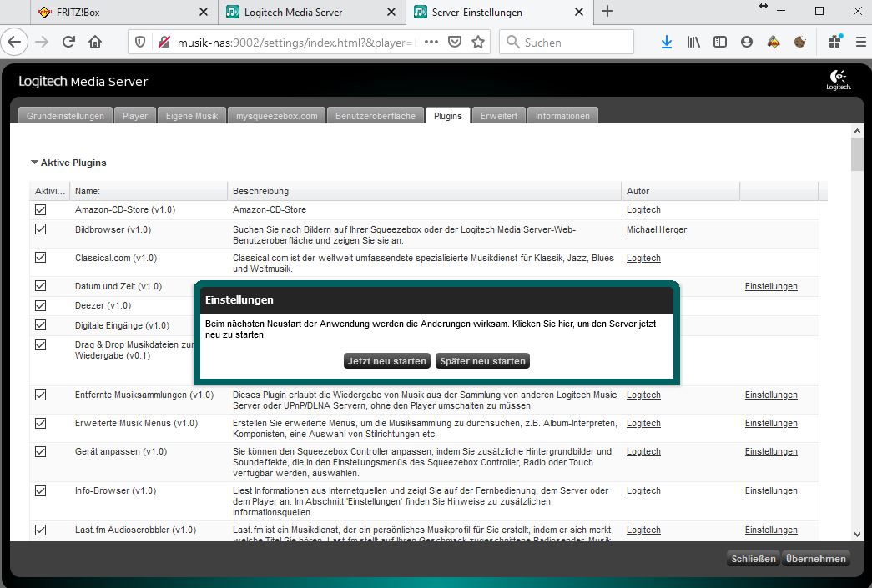This screenshot has height=588, width=872.
Task: Close the FRITZ!Box tab
Action: [204, 12]
